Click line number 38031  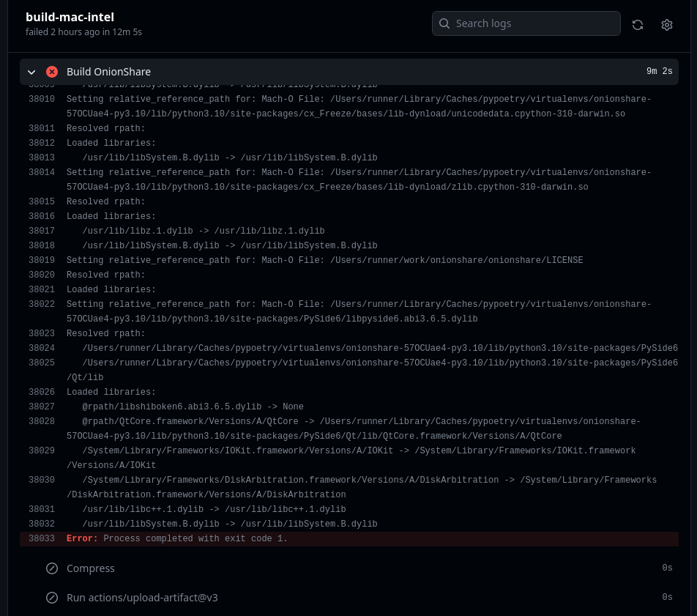point(42,509)
